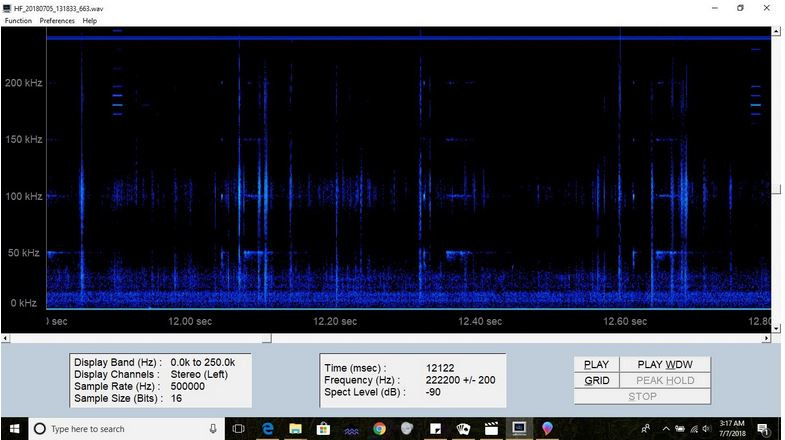Open the network Wi-Fi tray icon
Screen dimensions: 785x440
click(x=694, y=429)
